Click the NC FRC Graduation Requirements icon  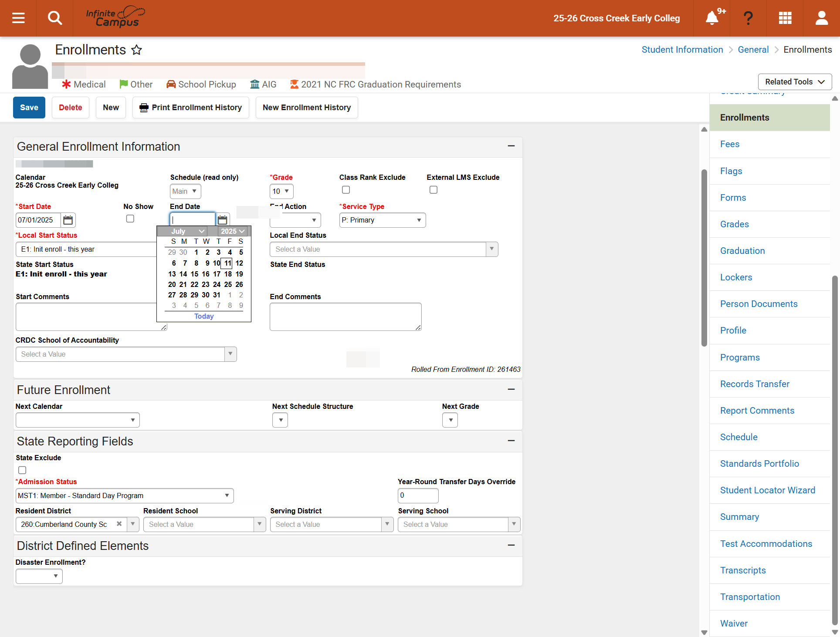pyautogui.click(x=295, y=84)
